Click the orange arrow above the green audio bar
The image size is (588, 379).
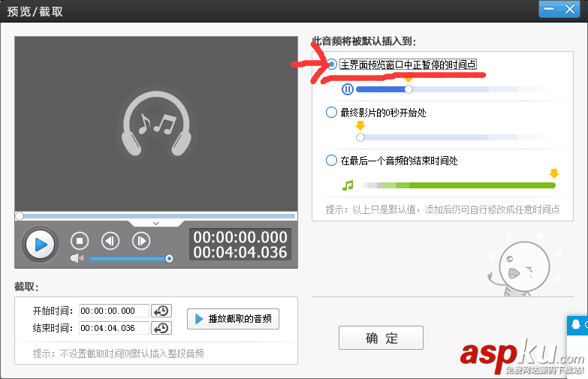[554, 173]
